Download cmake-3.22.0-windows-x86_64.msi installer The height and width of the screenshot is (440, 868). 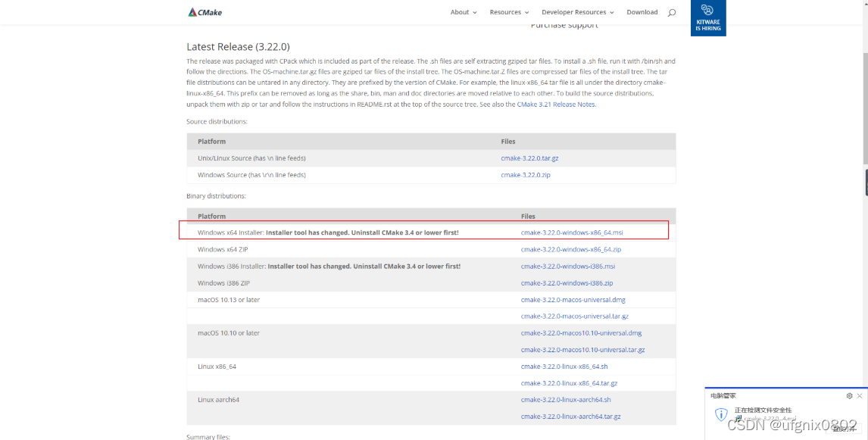[x=572, y=232]
